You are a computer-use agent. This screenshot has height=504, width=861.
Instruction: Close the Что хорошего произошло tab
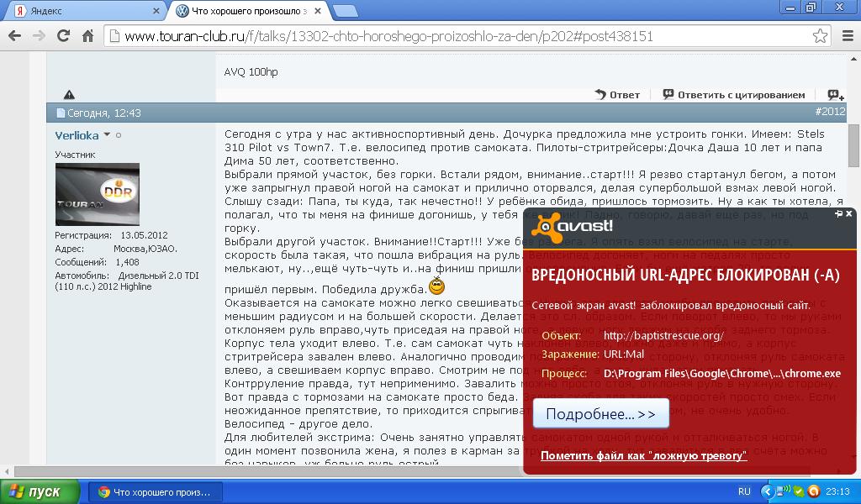[x=317, y=11]
